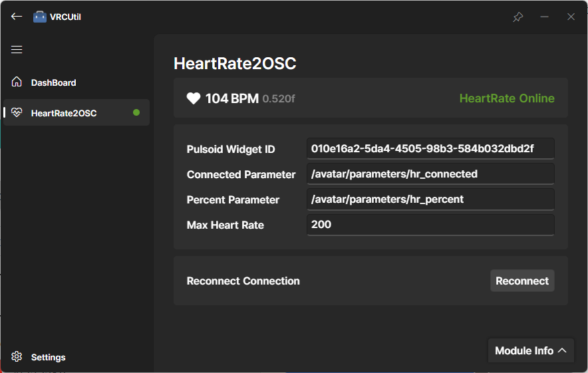Open Settings from the sidebar label
588x373 pixels.
tap(49, 358)
